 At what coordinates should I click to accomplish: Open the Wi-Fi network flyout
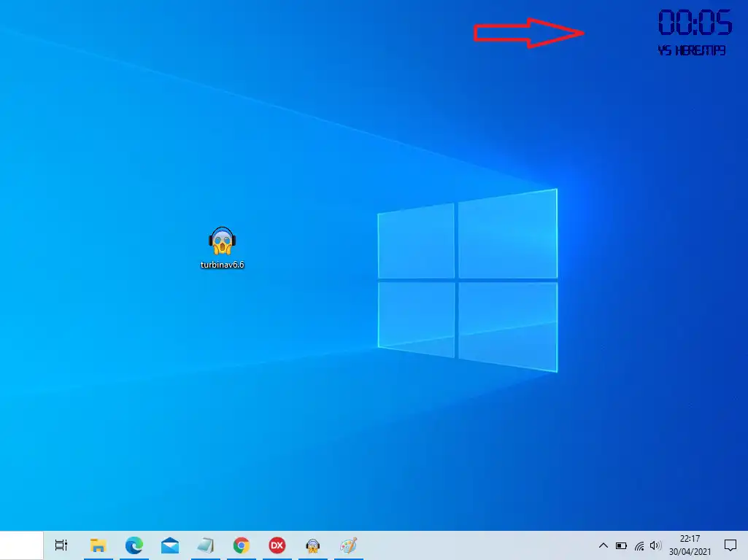coord(639,545)
